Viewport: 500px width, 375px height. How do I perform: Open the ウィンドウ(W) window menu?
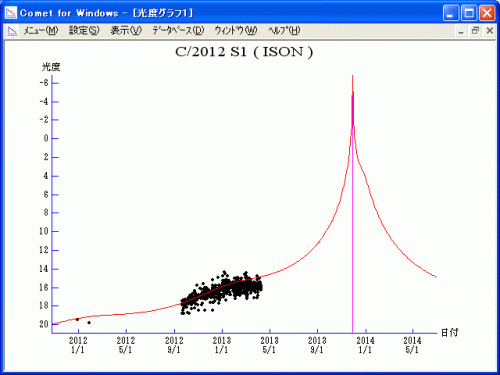pyautogui.click(x=236, y=31)
